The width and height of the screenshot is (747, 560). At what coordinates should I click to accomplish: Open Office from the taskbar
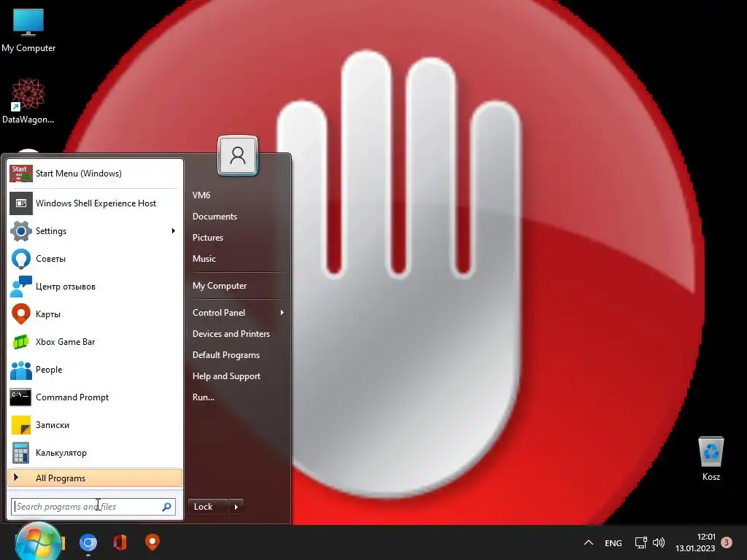point(120,542)
